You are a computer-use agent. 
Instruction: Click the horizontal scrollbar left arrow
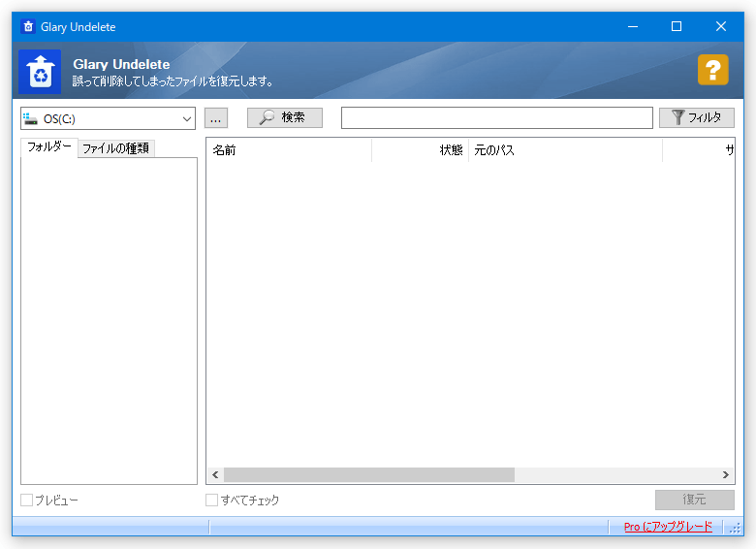(x=215, y=474)
